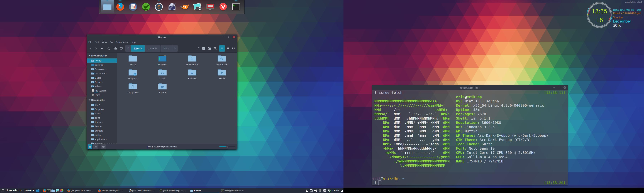
Task: Select the DATA folder icon
Action: [x=133, y=60]
